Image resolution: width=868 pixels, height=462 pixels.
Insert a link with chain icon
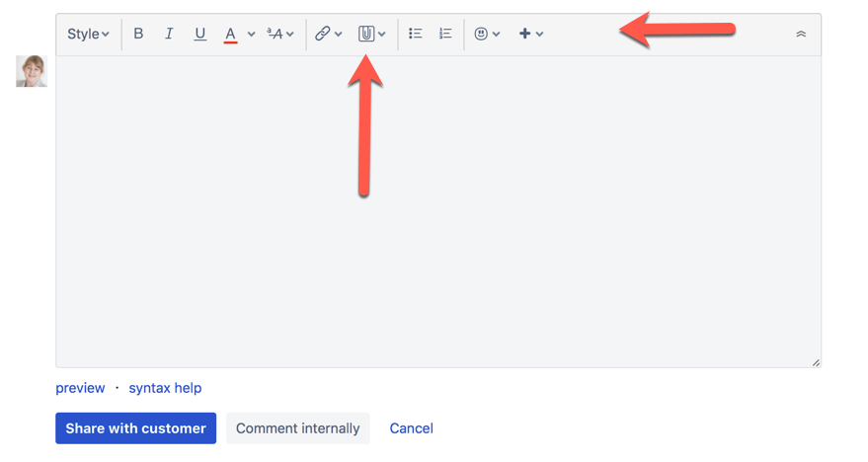pos(322,34)
